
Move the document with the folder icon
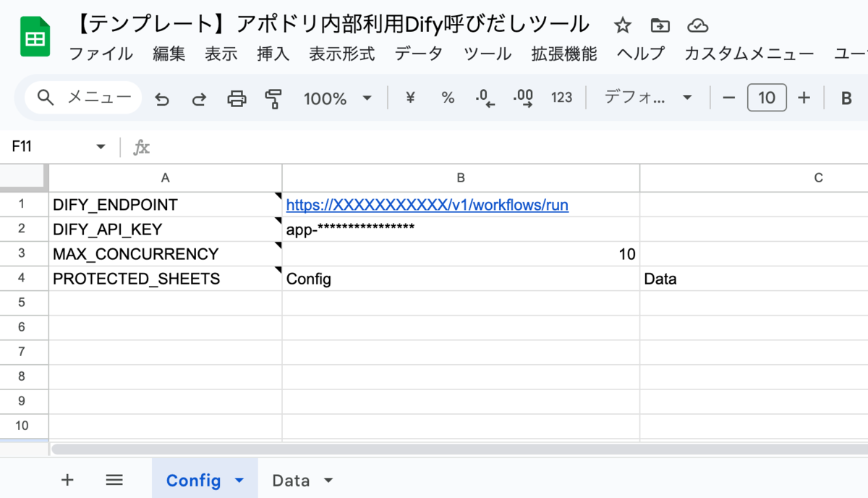point(660,26)
